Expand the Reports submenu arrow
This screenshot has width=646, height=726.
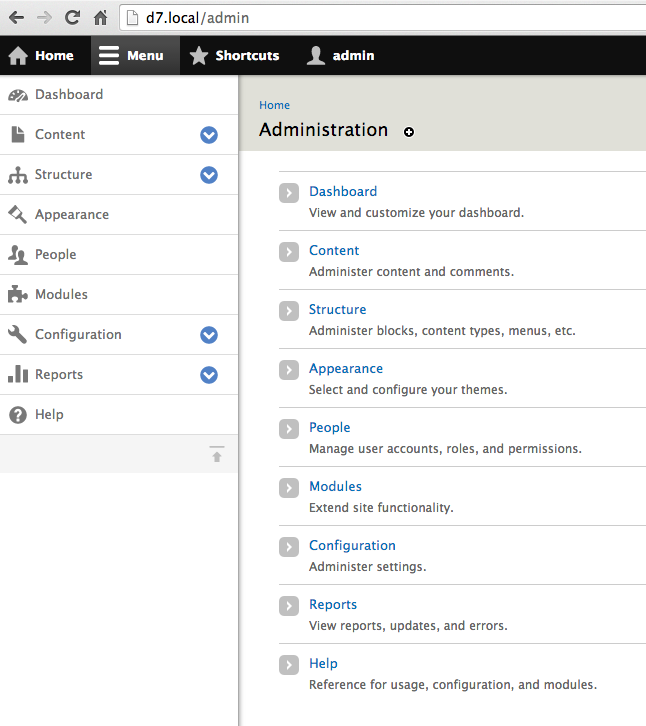209,375
